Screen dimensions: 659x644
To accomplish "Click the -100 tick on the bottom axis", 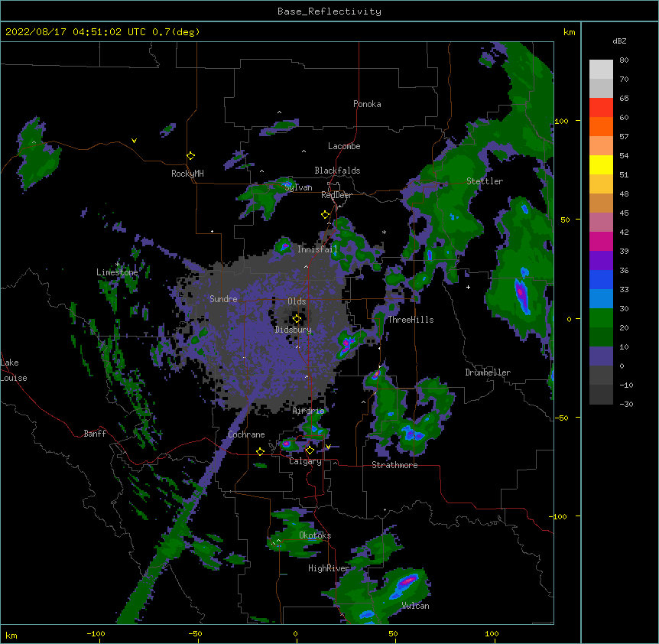I will 96,634.
